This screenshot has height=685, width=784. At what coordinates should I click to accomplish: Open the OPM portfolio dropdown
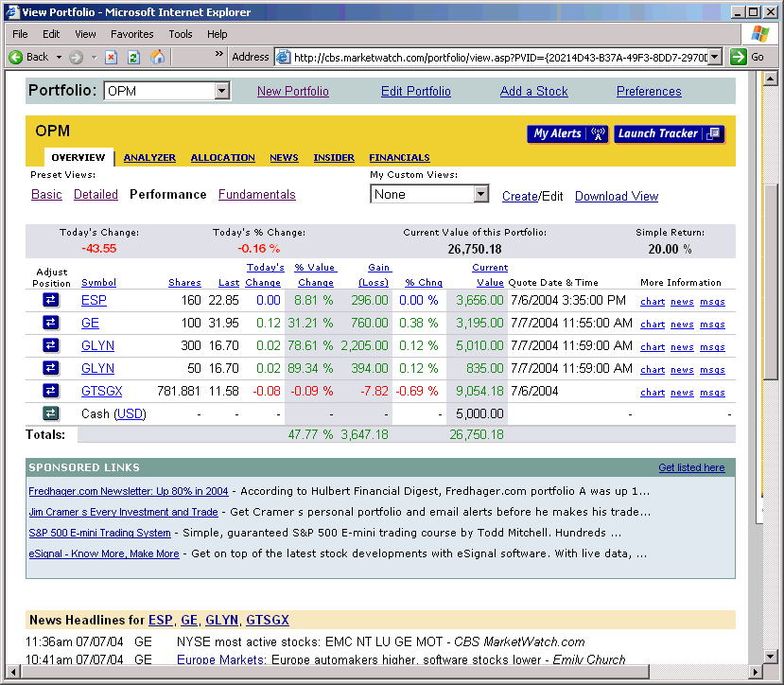[x=220, y=90]
